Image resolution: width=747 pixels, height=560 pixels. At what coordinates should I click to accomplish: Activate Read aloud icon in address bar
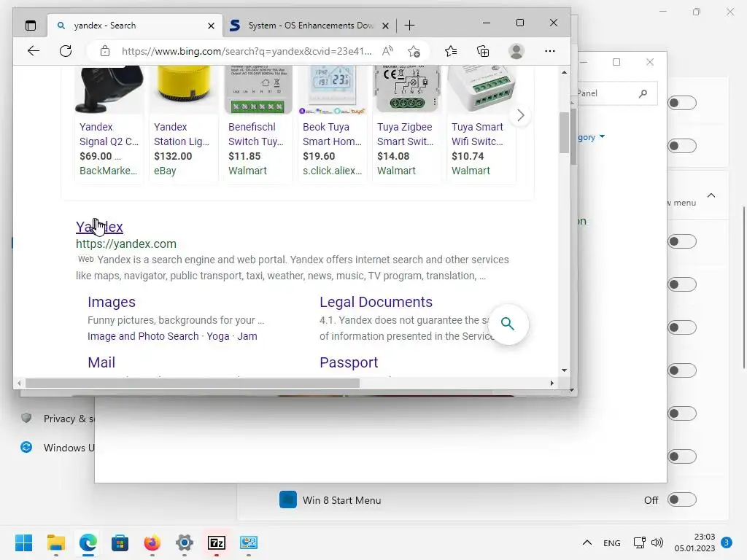(x=388, y=51)
